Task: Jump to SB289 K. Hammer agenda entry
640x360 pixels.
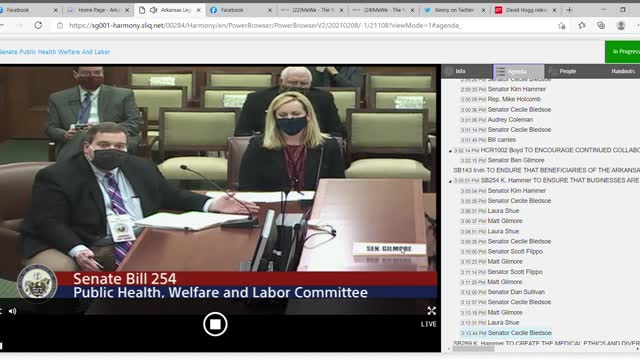Action: coord(546,343)
